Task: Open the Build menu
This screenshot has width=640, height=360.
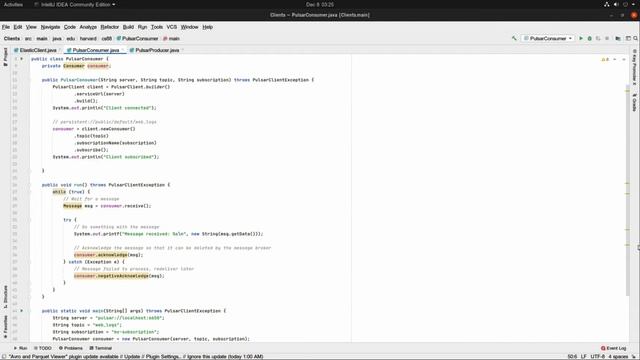Action: coord(128,27)
